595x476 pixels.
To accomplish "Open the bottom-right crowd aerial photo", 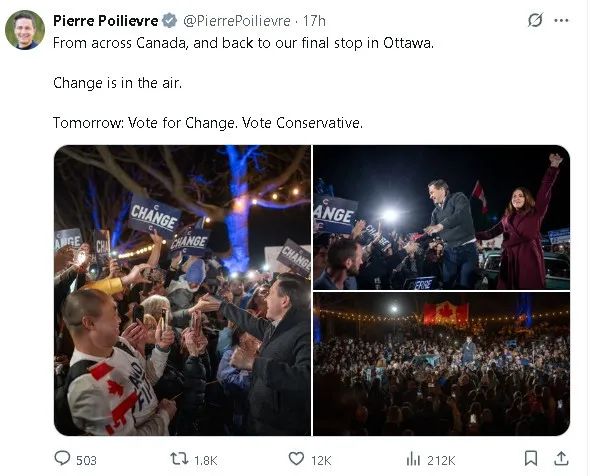I will coord(442,364).
